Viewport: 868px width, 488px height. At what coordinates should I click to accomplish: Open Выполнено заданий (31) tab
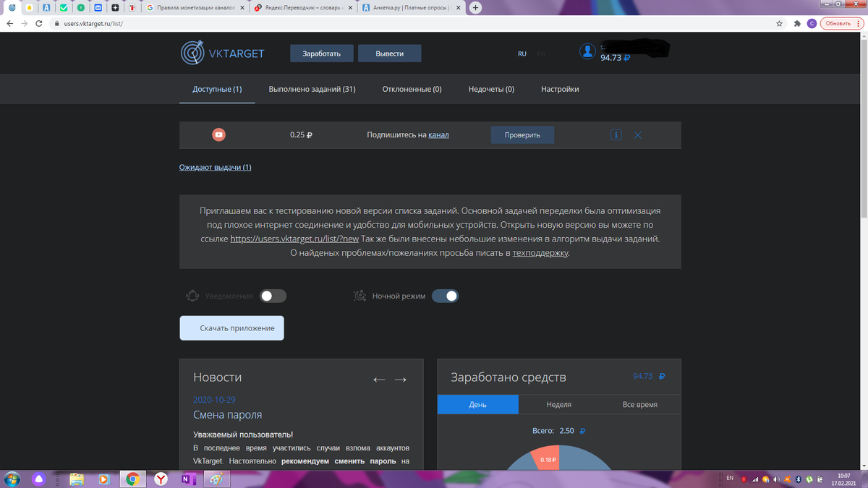pyautogui.click(x=312, y=89)
